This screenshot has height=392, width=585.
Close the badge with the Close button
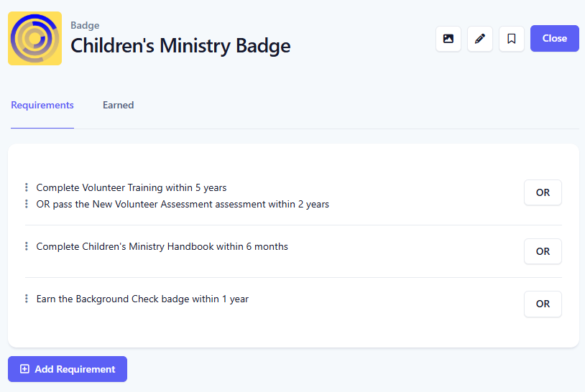[554, 38]
